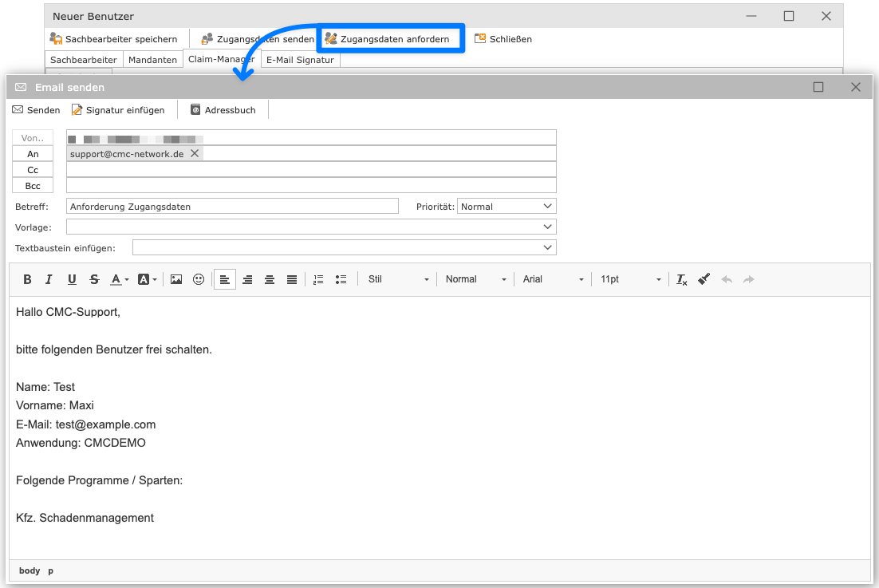Screen dimensions: 879x588
Task: Open the emoji smiley picker
Action: pos(199,279)
